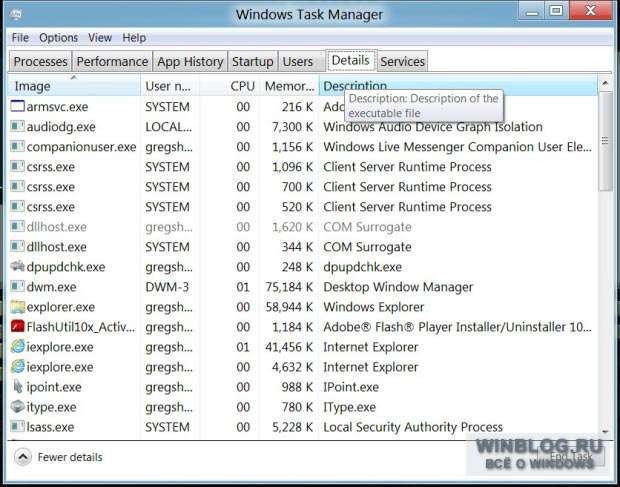Screen dimensions: 620x487
Task: Click the itype.exe keyboard icon
Action: tap(17, 407)
